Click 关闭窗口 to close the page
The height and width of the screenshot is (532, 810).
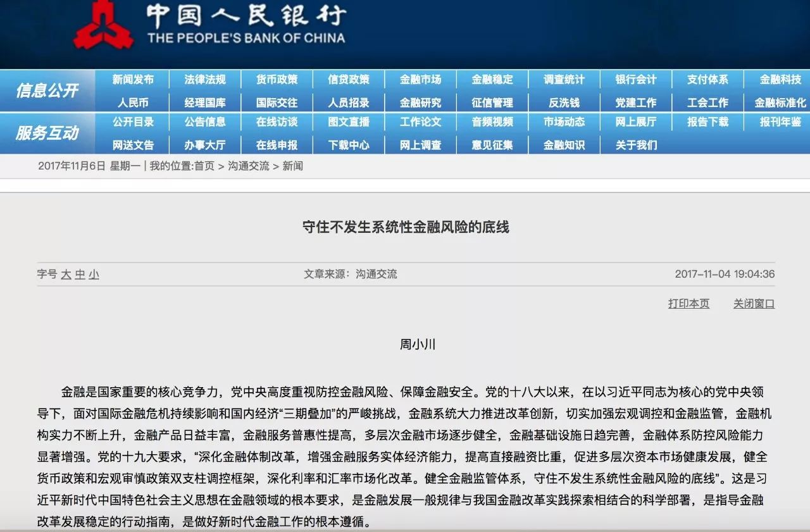point(753,304)
